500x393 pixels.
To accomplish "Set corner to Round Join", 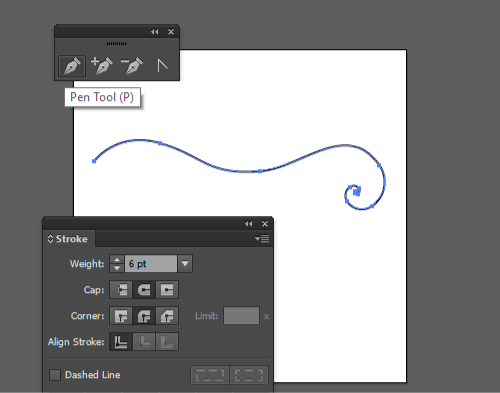I will click(x=144, y=316).
